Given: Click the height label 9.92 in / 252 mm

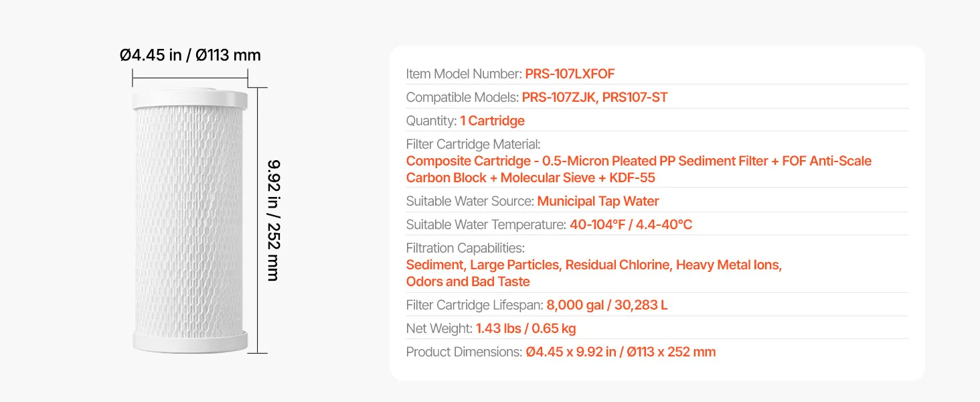Looking at the screenshot, I should (273, 220).
